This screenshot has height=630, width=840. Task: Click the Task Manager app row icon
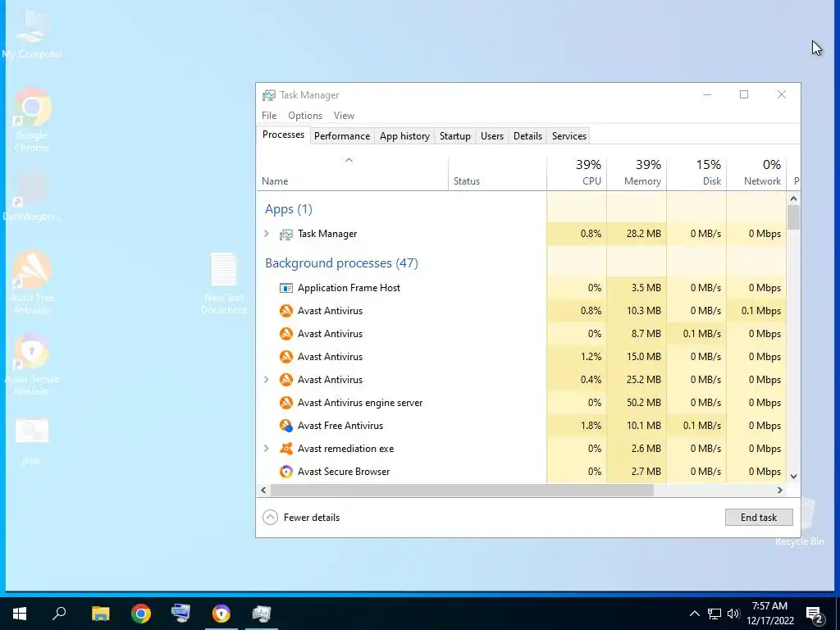coord(286,234)
